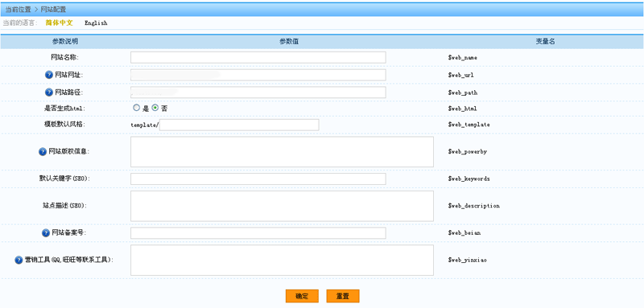Focus the template/ style input box
Viewport: 644px width, 308px height.
239,125
